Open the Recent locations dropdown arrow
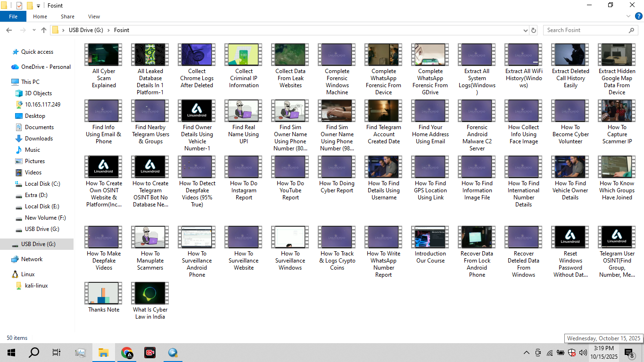Image resolution: width=644 pixels, height=362 pixels. [x=34, y=30]
